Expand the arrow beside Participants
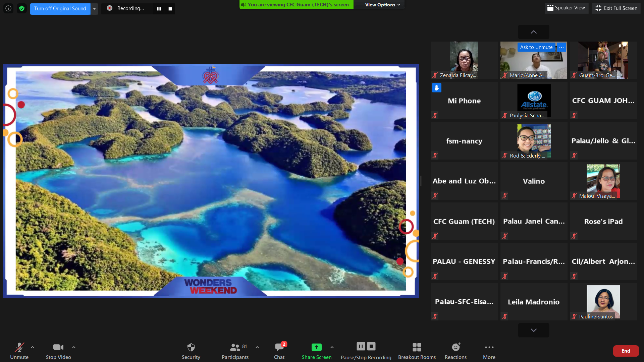Viewport: 644px width, 362px height. pos(257,347)
